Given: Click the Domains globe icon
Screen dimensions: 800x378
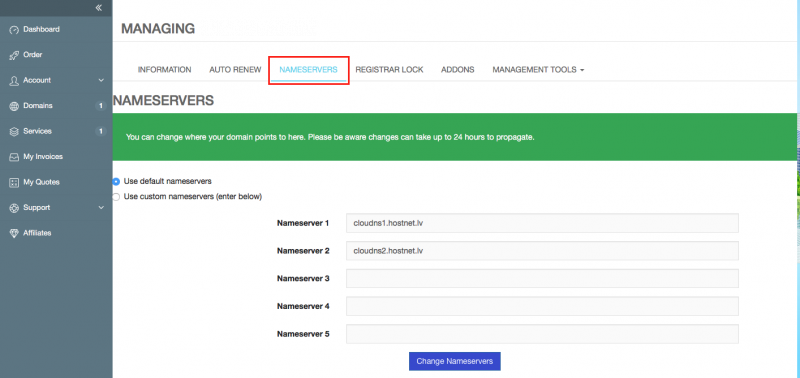Looking at the screenshot, I should click(14, 106).
